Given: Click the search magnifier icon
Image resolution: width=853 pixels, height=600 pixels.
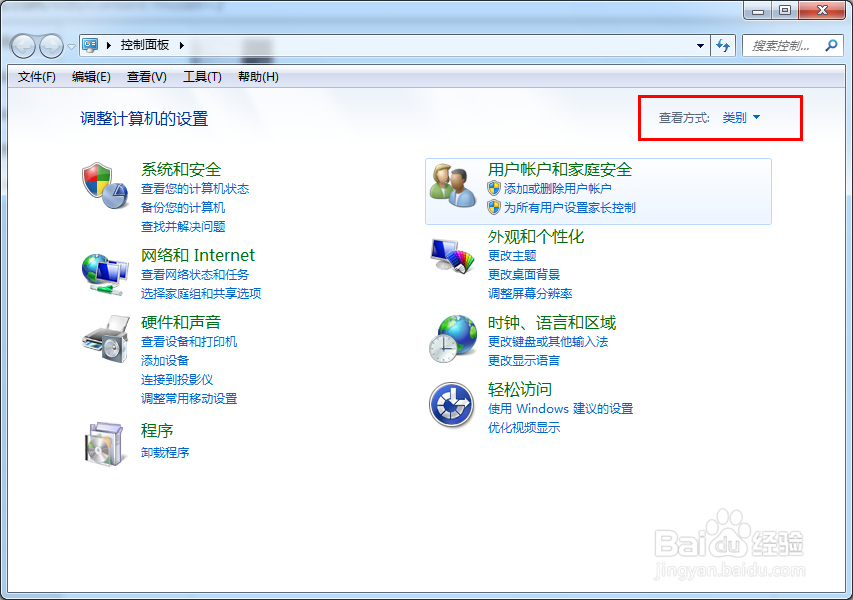Looking at the screenshot, I should point(831,46).
